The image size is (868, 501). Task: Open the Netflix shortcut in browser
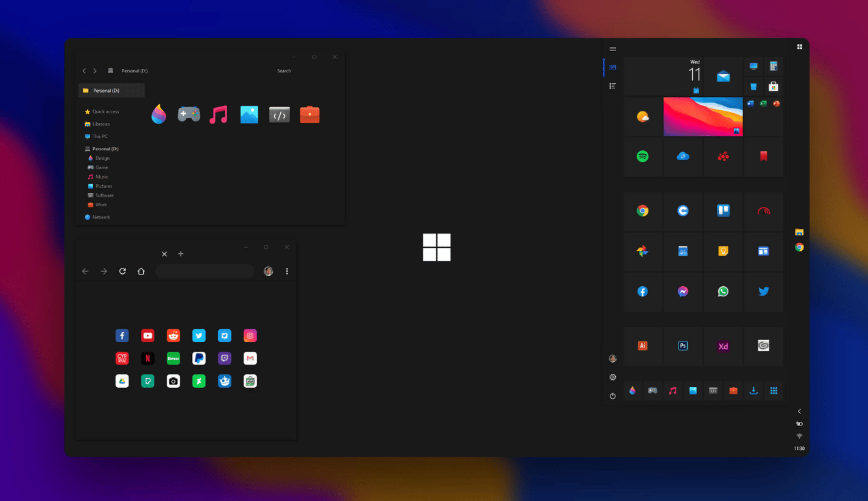(147, 358)
